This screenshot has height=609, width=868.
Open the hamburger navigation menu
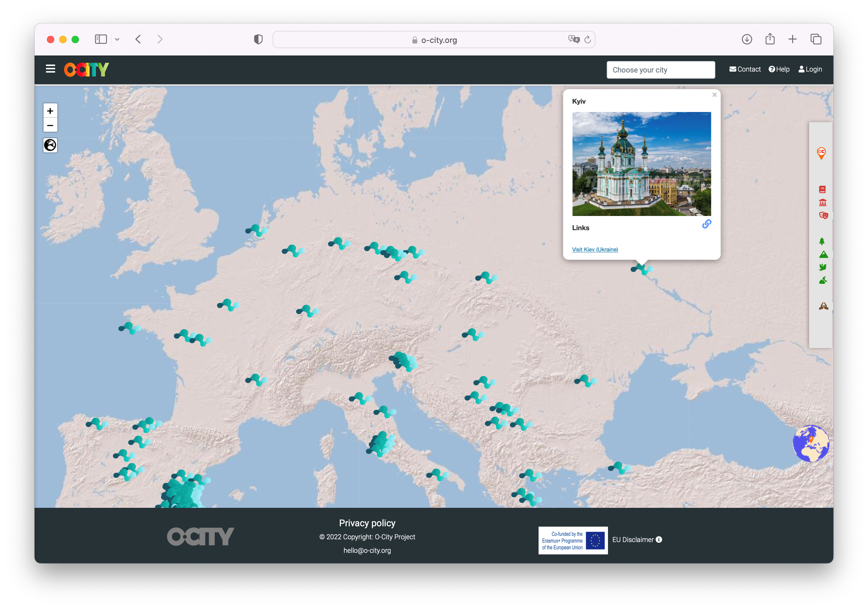click(x=50, y=69)
